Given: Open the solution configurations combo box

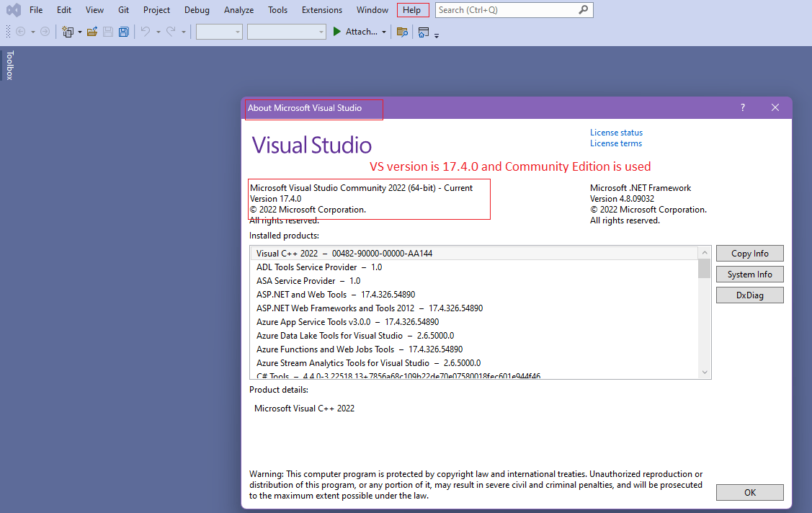Looking at the screenshot, I should point(218,32).
